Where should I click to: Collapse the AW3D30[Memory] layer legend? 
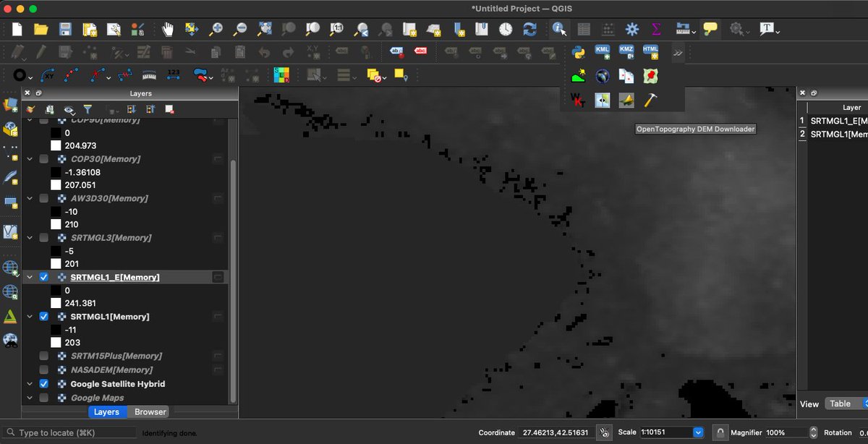[x=30, y=198]
